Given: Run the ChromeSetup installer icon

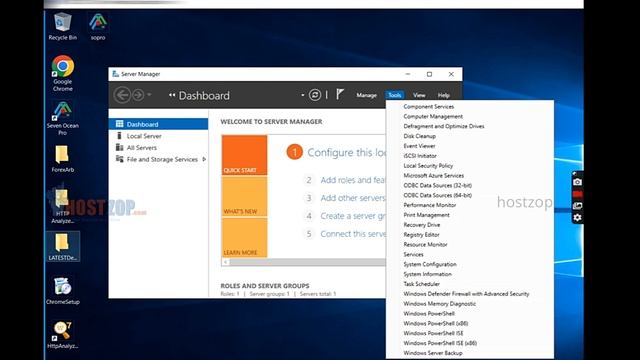Looking at the screenshot, I should 62,291.
